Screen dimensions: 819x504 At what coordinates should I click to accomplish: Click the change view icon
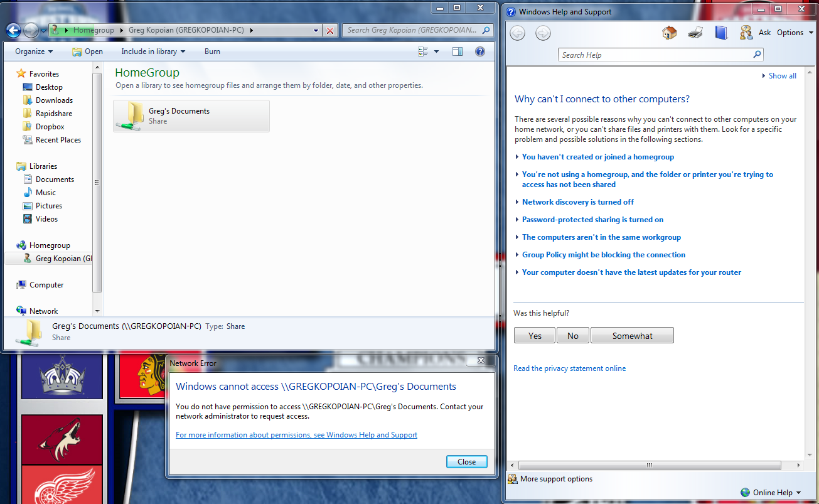[x=423, y=51]
